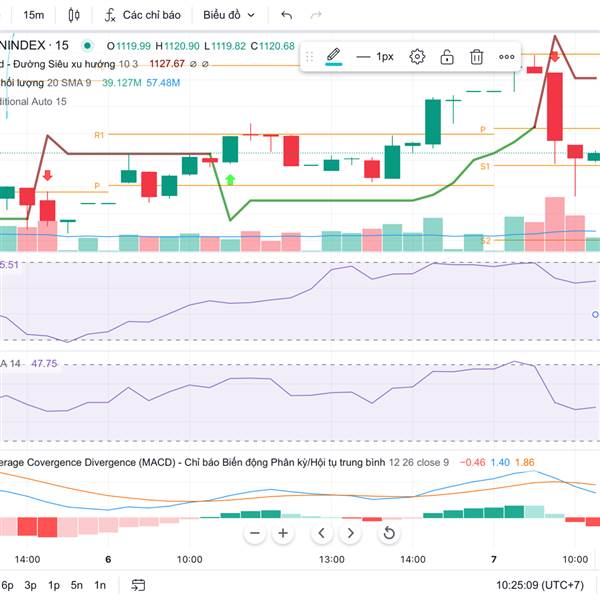Delete the selected drawing with trash icon
The height and width of the screenshot is (600, 600).
click(x=476, y=57)
